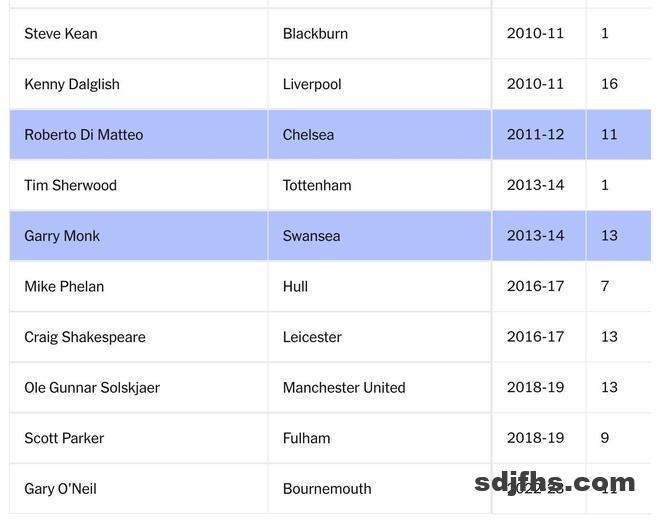Select the 2011-12 season cell

535,135
